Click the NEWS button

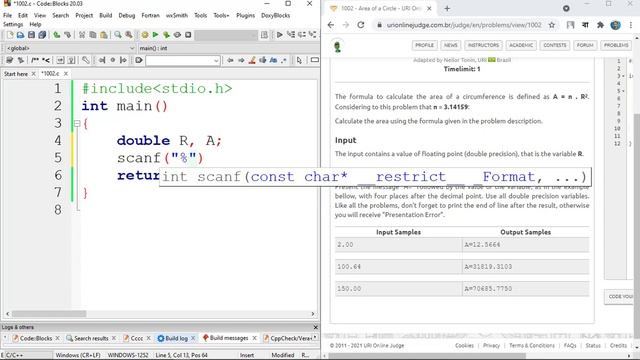[451, 45]
